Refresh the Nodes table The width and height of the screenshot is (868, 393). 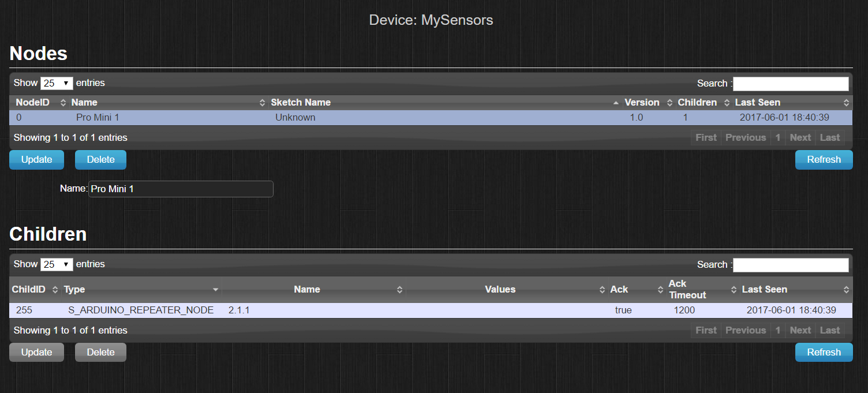pyautogui.click(x=824, y=160)
